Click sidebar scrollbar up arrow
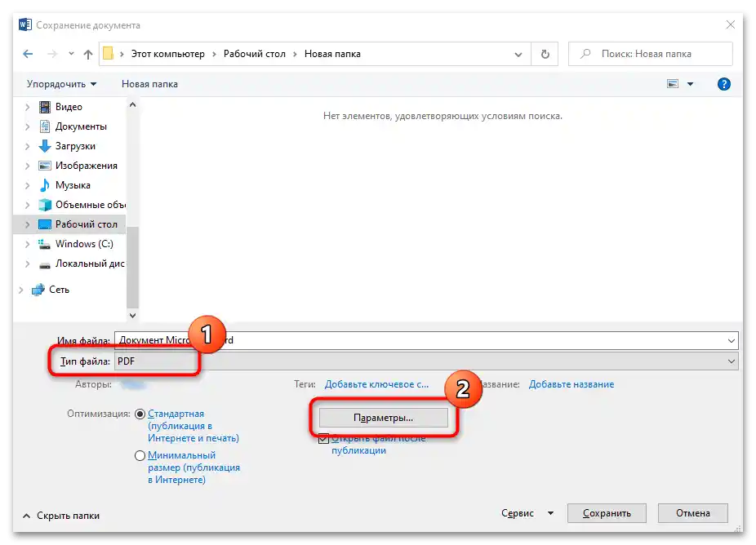The image size is (756, 545). coord(132,104)
